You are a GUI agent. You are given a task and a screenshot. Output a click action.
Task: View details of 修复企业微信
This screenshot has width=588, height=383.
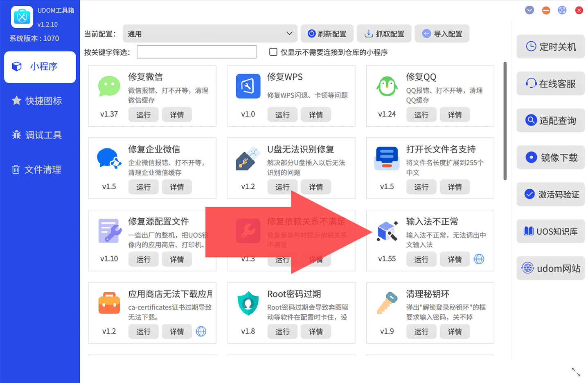click(177, 187)
